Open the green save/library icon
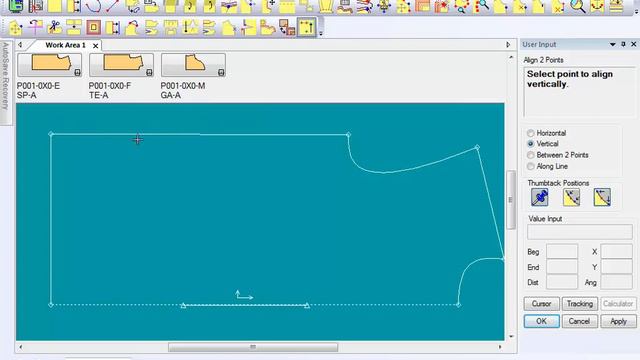The width and height of the screenshot is (640, 360). [x=16, y=6]
